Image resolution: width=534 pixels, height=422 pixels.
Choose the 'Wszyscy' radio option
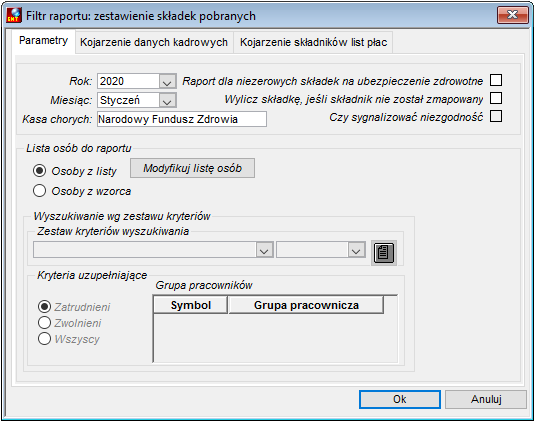44,339
